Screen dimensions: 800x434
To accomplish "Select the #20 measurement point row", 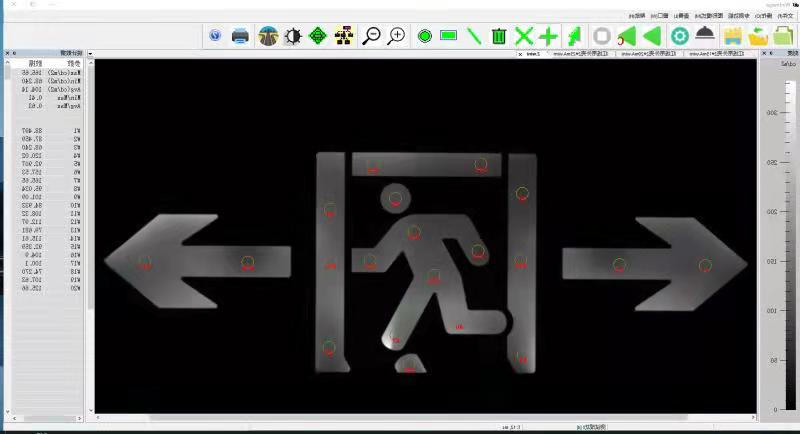I will point(47,288).
